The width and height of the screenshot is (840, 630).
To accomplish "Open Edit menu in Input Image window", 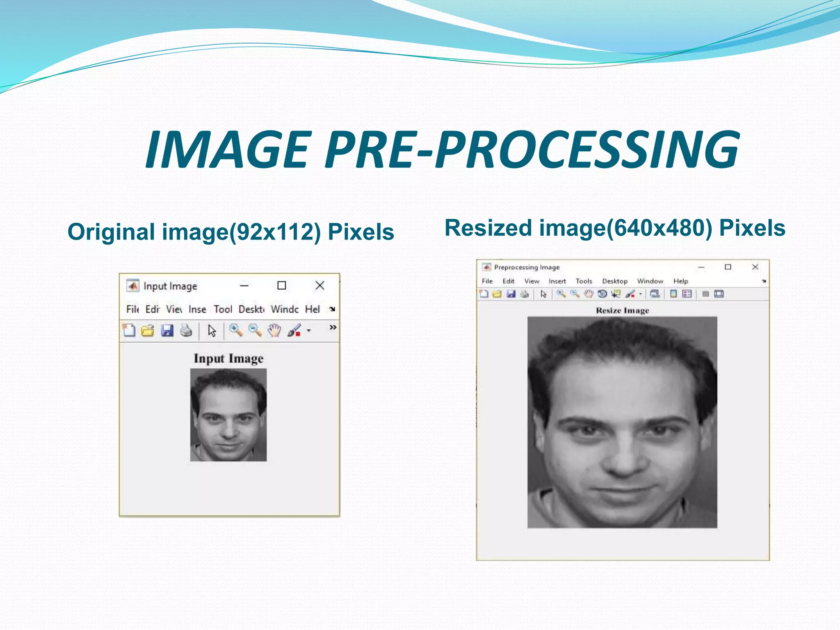I will (153, 309).
